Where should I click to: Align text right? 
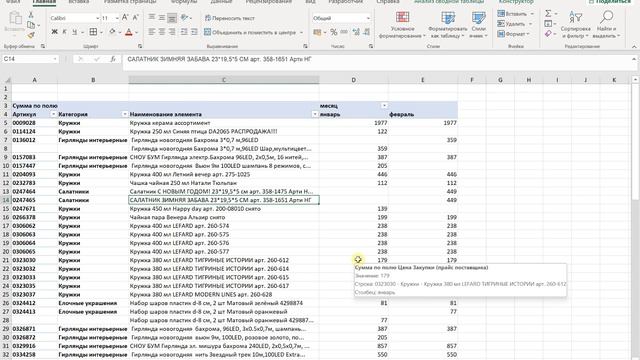pyautogui.click(x=172, y=32)
